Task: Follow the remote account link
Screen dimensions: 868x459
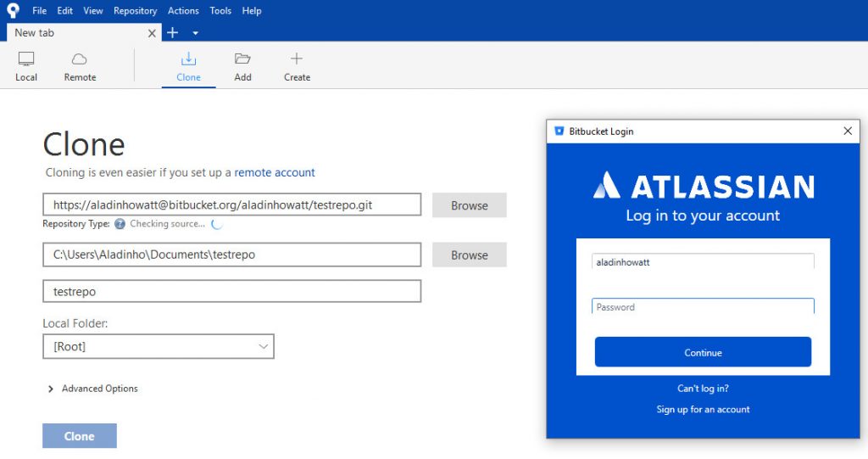Action: [275, 172]
